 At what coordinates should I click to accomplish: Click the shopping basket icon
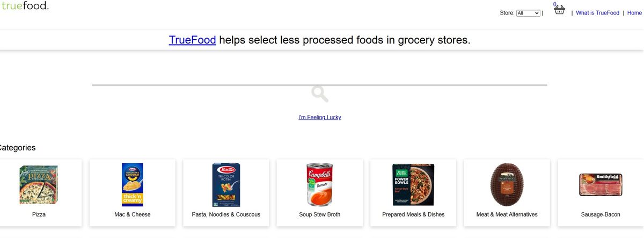pos(559,10)
